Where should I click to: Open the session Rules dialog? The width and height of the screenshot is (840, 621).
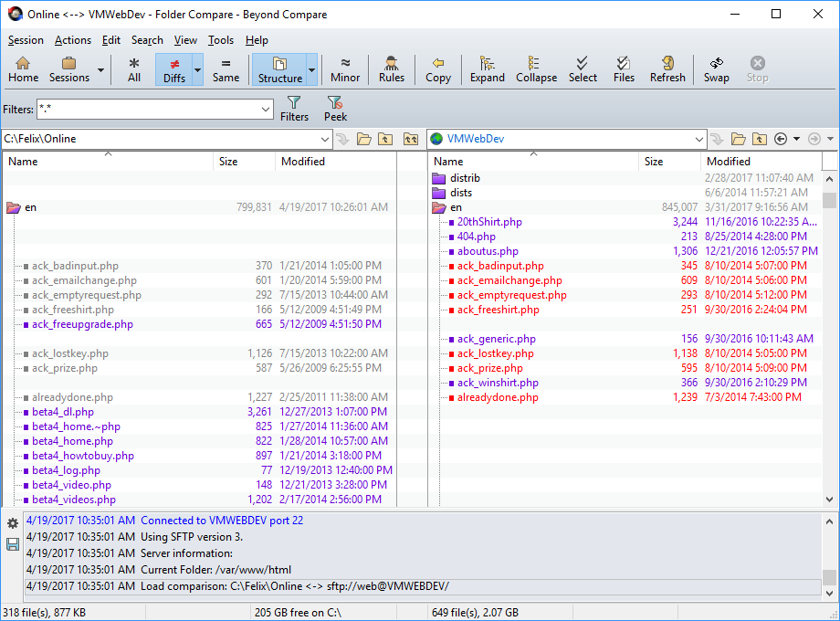point(391,68)
